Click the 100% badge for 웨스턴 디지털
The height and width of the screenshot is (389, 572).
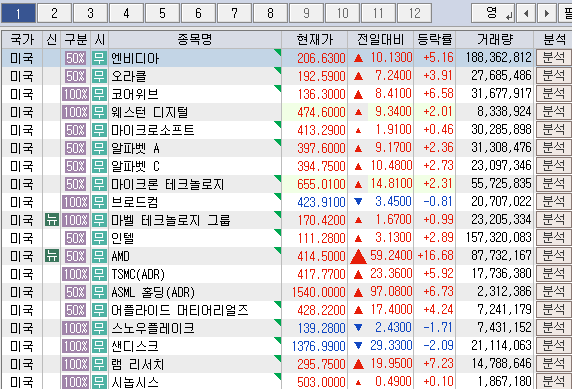point(76,112)
